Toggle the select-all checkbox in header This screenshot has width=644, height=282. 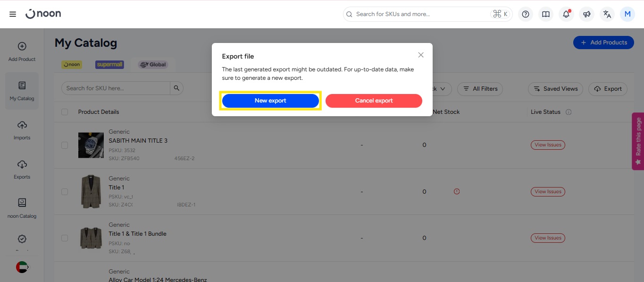click(65, 112)
